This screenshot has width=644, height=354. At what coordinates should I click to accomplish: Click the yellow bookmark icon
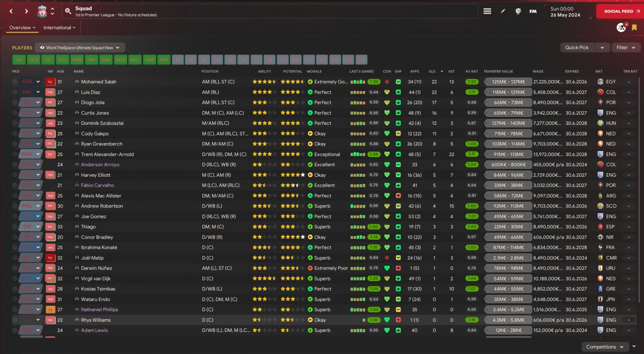pyautogui.click(x=634, y=27)
